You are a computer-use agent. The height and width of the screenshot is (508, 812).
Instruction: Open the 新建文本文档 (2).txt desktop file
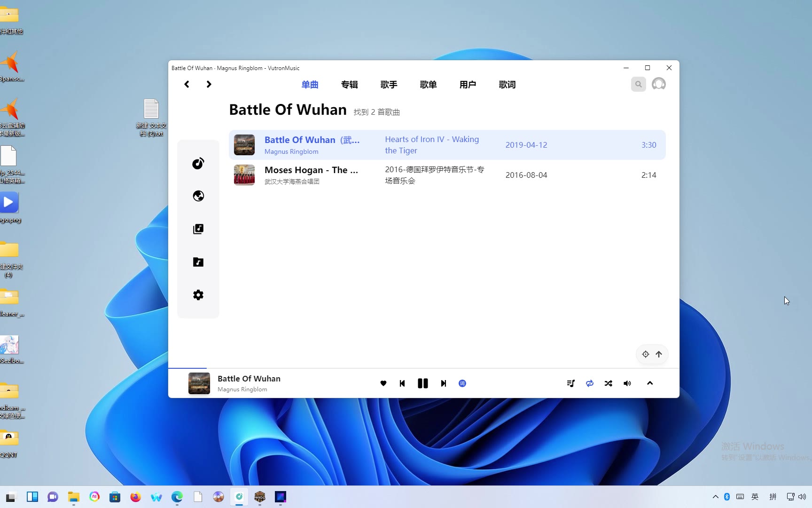(151, 118)
